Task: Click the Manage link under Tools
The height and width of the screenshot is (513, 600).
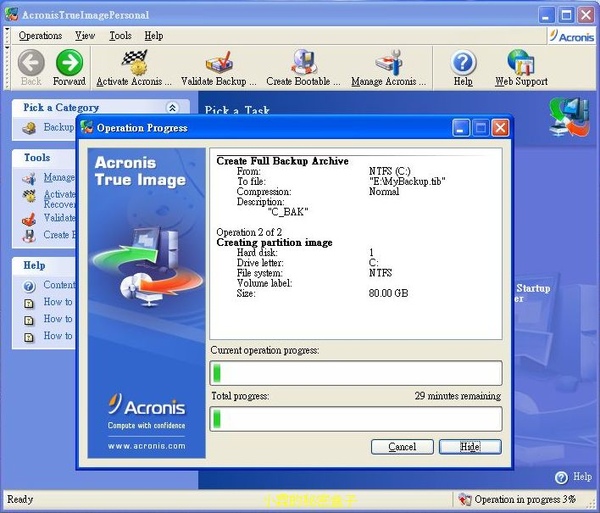Action: [59, 178]
